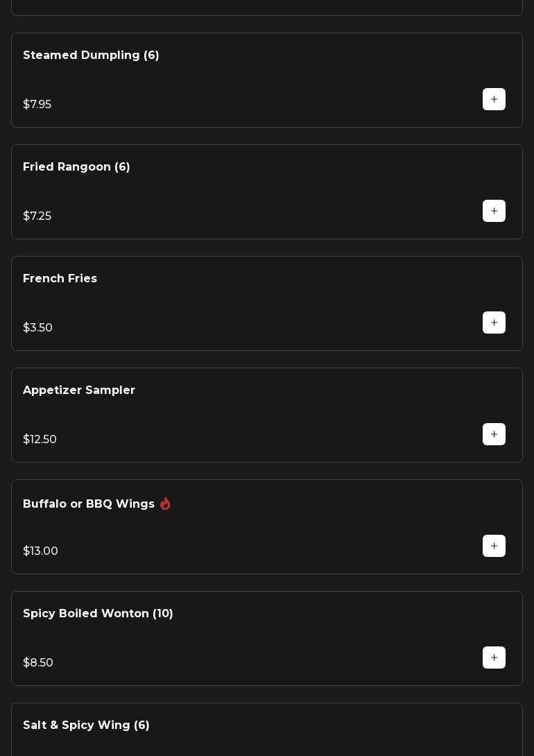Click spicy flame icon beside Buffalo Wings

pos(165,504)
